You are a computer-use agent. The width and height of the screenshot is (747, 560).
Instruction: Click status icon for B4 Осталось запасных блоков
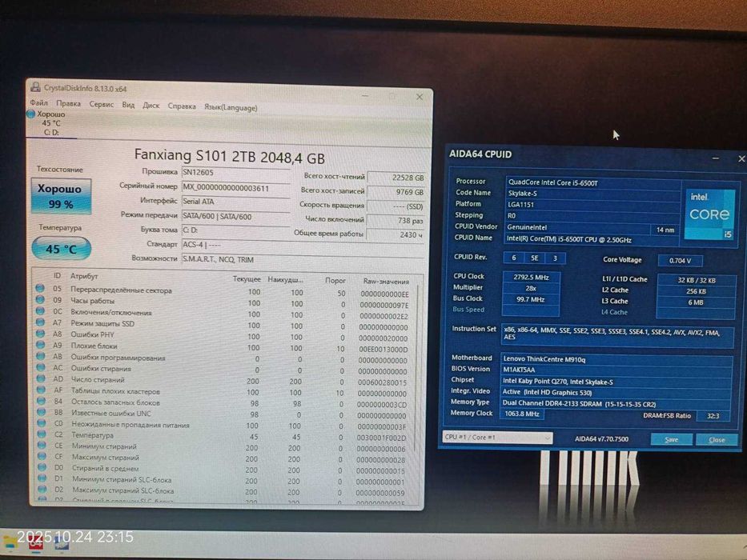click(42, 401)
